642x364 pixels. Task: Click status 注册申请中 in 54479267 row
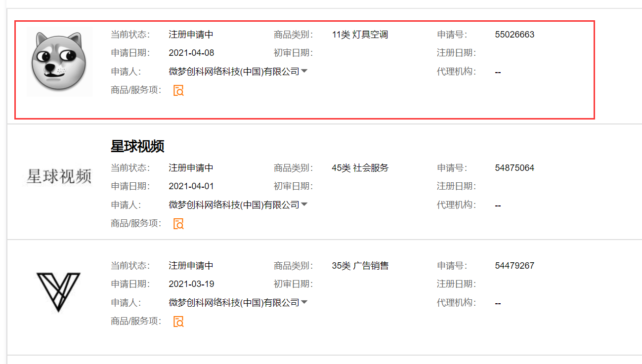pyautogui.click(x=191, y=266)
